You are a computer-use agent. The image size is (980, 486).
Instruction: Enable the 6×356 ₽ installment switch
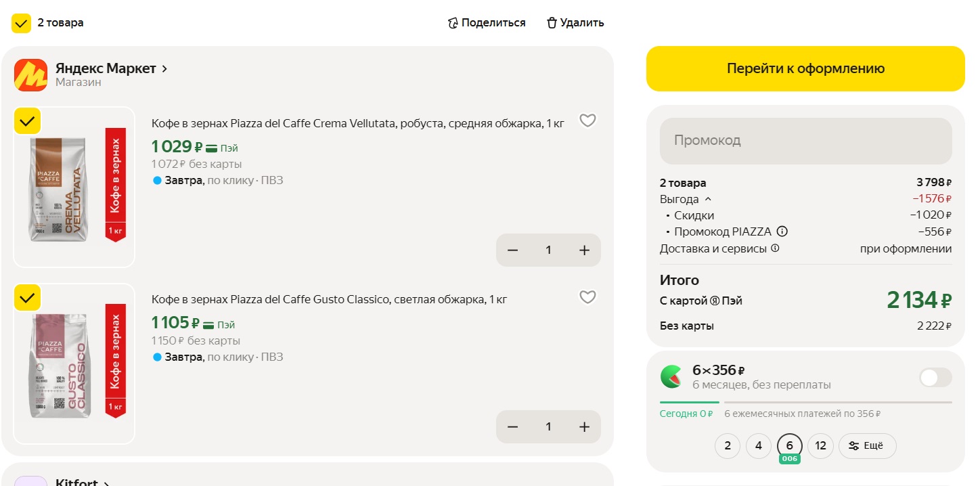point(935,378)
